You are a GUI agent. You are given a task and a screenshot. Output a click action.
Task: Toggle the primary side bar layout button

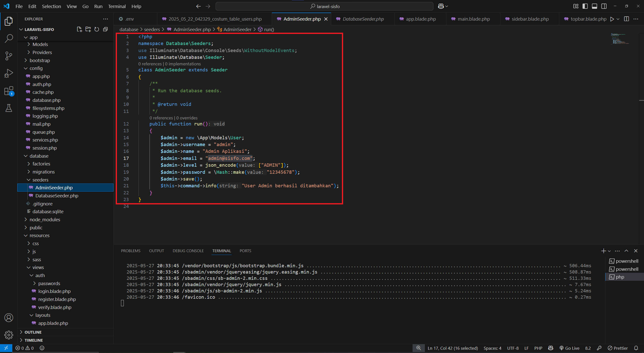click(585, 6)
